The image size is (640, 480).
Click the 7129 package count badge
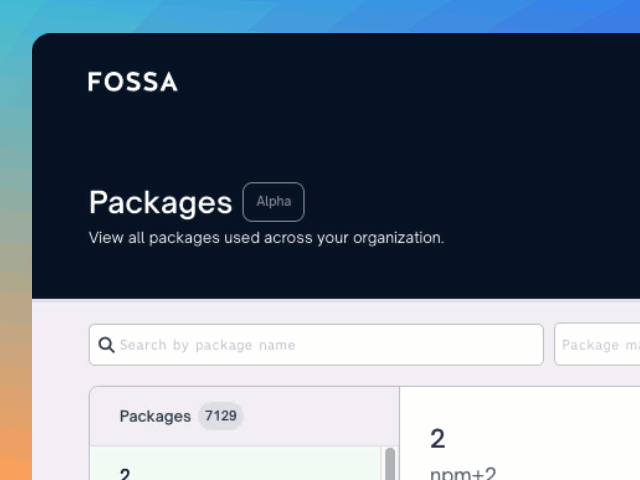coord(220,416)
